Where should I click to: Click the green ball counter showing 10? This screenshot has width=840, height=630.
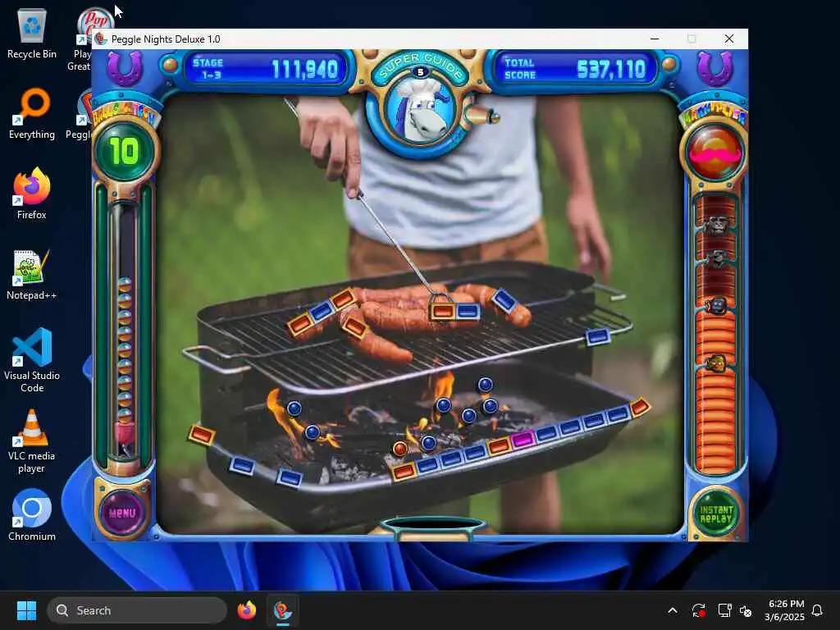(x=125, y=151)
